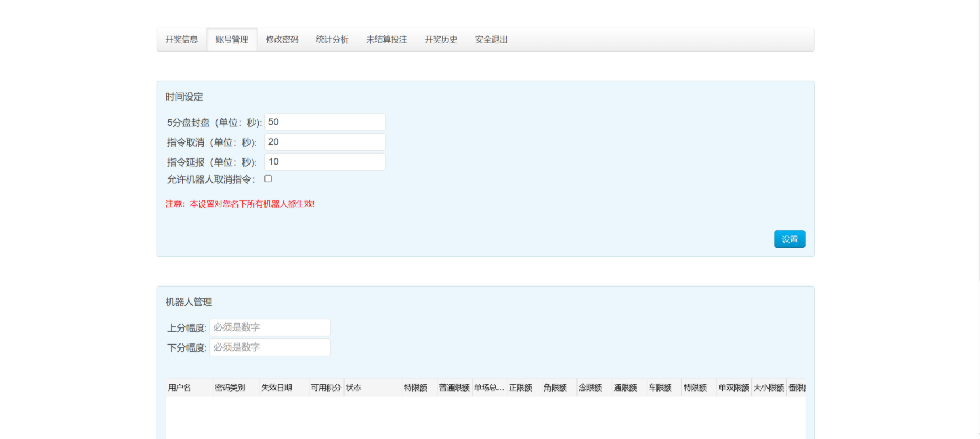Sort by the 用户名 column header
Image resolution: width=980 pixels, height=439 pixels.
[x=188, y=388]
